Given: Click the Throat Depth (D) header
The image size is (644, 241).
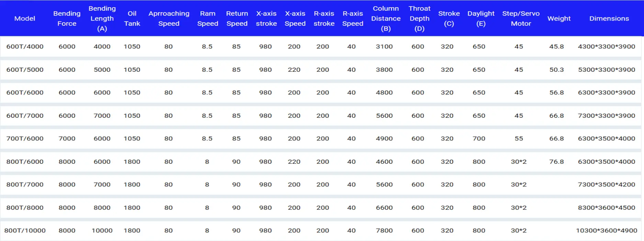Looking at the screenshot, I should coord(419,19).
